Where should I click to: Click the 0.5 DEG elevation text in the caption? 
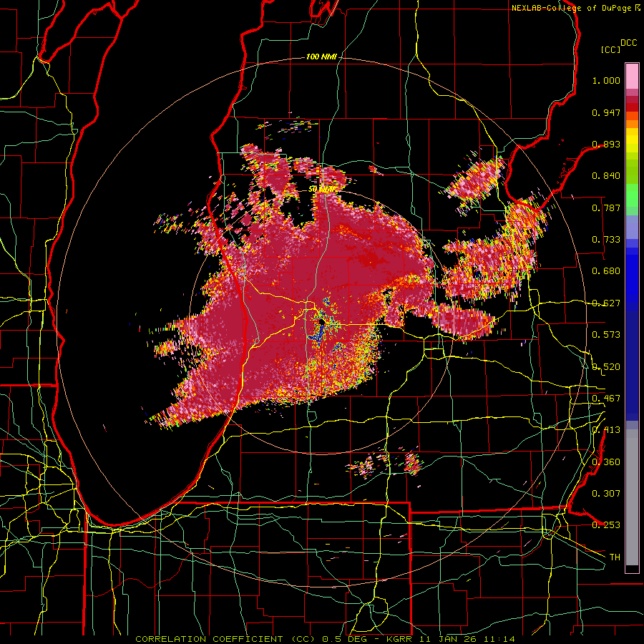coord(344,639)
